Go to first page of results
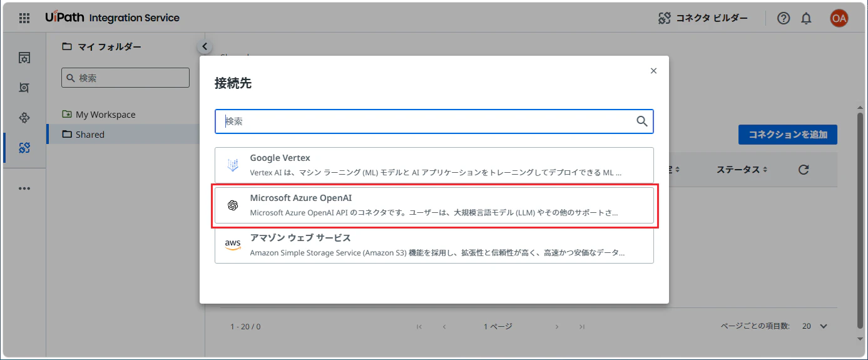This screenshot has width=868, height=360. [419, 326]
